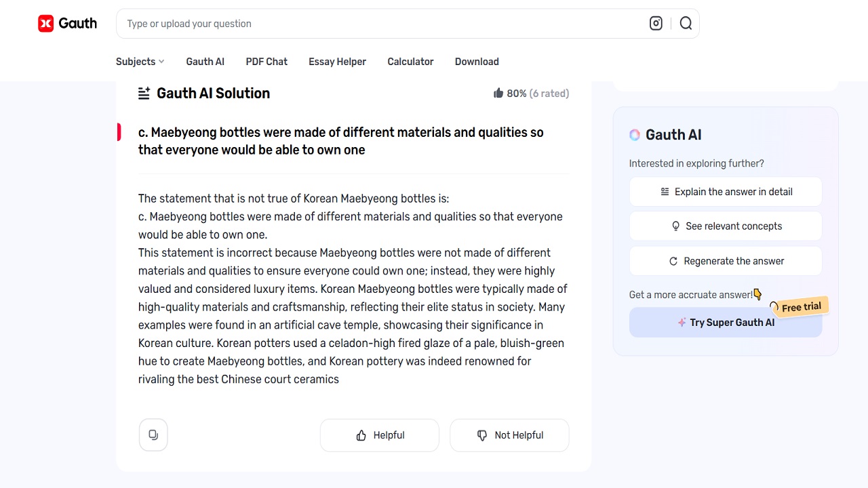This screenshot has width=868, height=488.
Task: Click the copy answer icon button
Action: coord(153,435)
